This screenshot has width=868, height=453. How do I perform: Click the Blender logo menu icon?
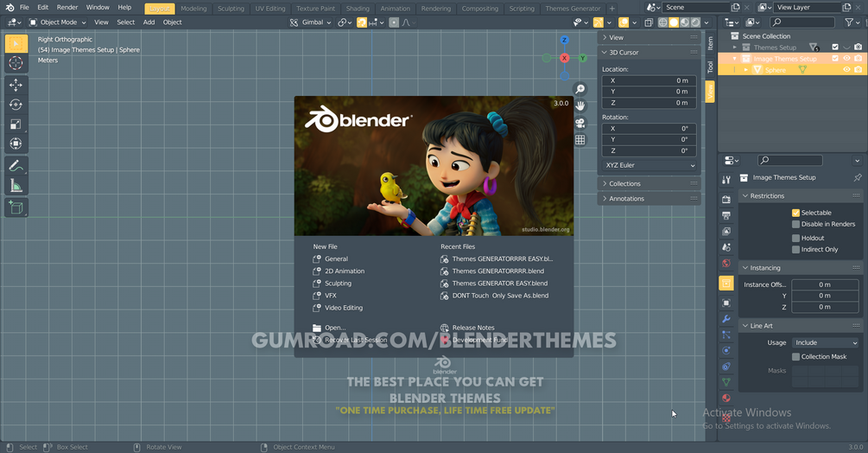pyautogui.click(x=10, y=7)
